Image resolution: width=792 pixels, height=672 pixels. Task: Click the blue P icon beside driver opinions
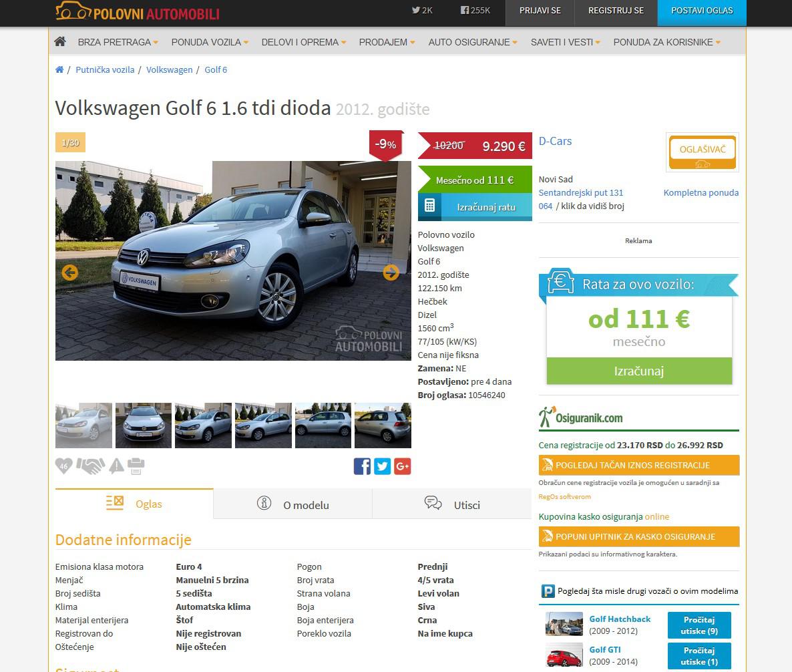pyautogui.click(x=548, y=591)
